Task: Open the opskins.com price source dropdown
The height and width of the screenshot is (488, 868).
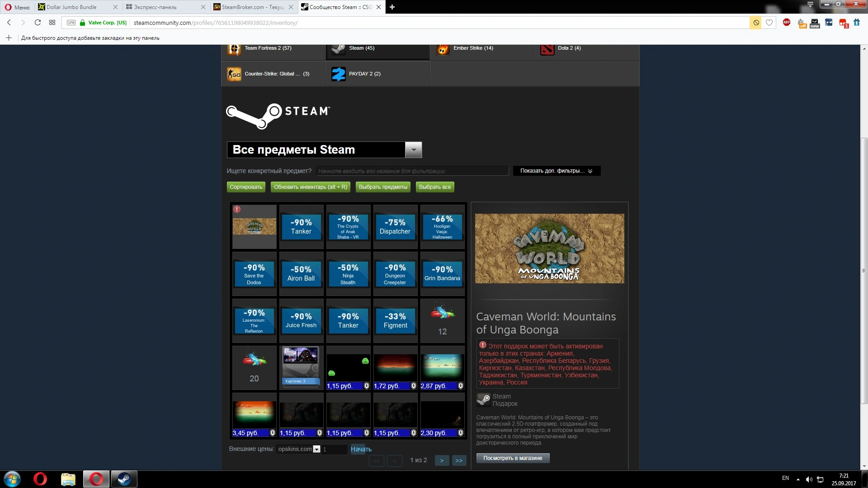Action: pyautogui.click(x=299, y=449)
